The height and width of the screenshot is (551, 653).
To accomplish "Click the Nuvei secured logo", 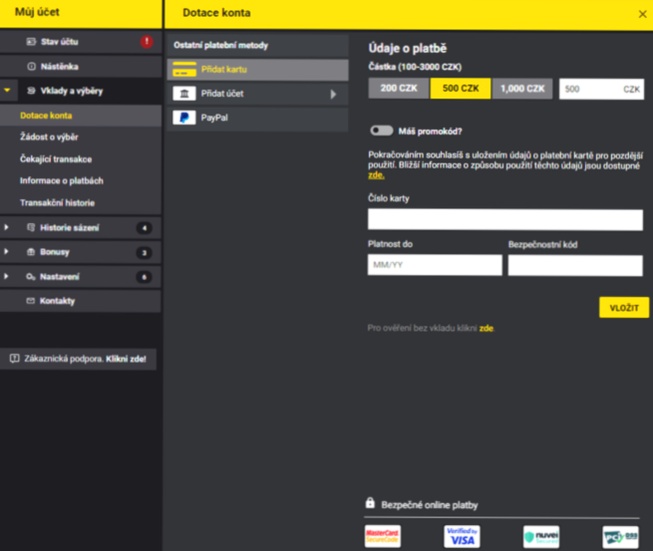I will [x=541, y=537].
